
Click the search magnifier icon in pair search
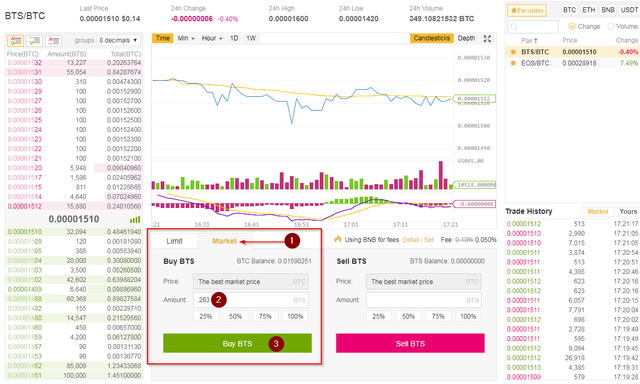pos(514,27)
